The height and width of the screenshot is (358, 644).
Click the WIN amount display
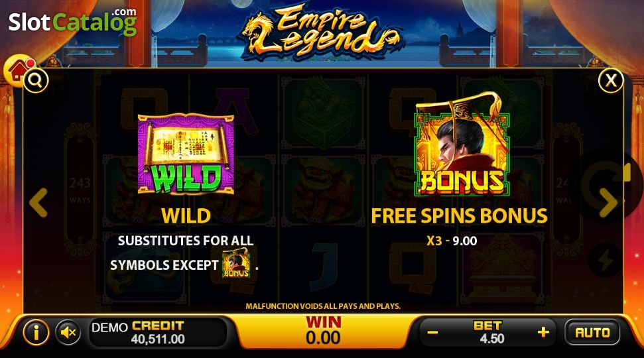tap(323, 331)
